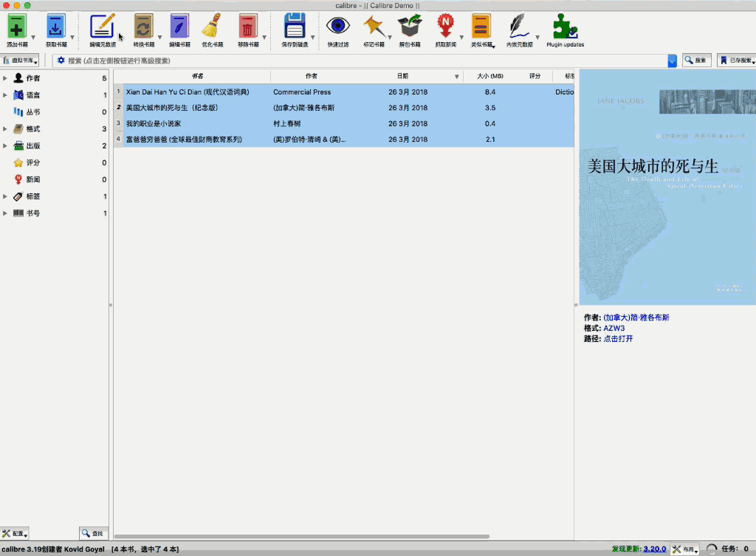Screen dimensions: 756x556
Task: Click the Convert books icon
Action: [143, 27]
